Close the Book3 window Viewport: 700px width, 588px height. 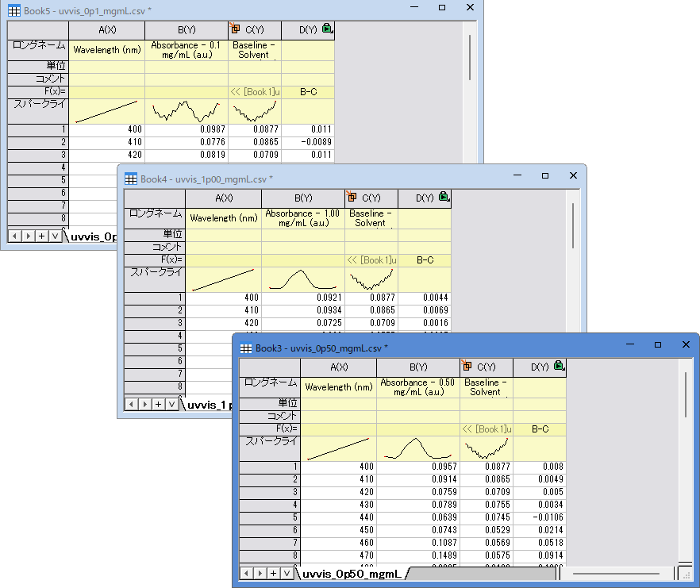687,344
